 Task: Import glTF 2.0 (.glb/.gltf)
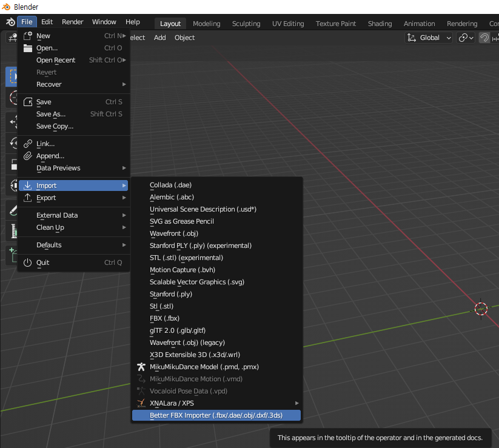[x=216, y=330]
